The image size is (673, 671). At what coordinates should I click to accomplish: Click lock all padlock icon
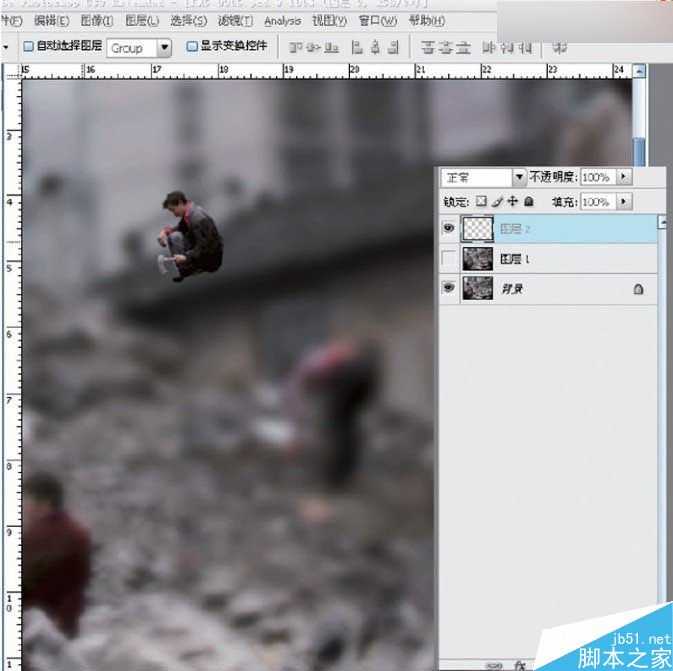pos(528,202)
